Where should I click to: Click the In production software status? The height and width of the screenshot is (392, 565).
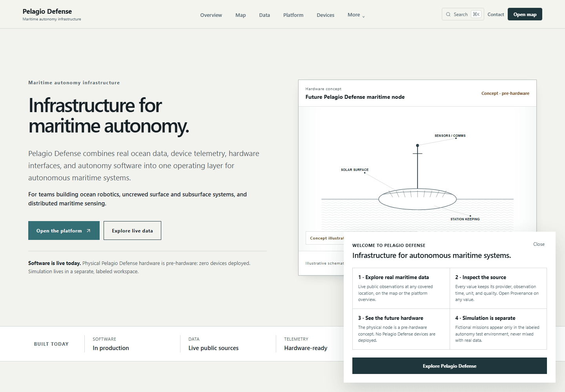pyautogui.click(x=111, y=348)
